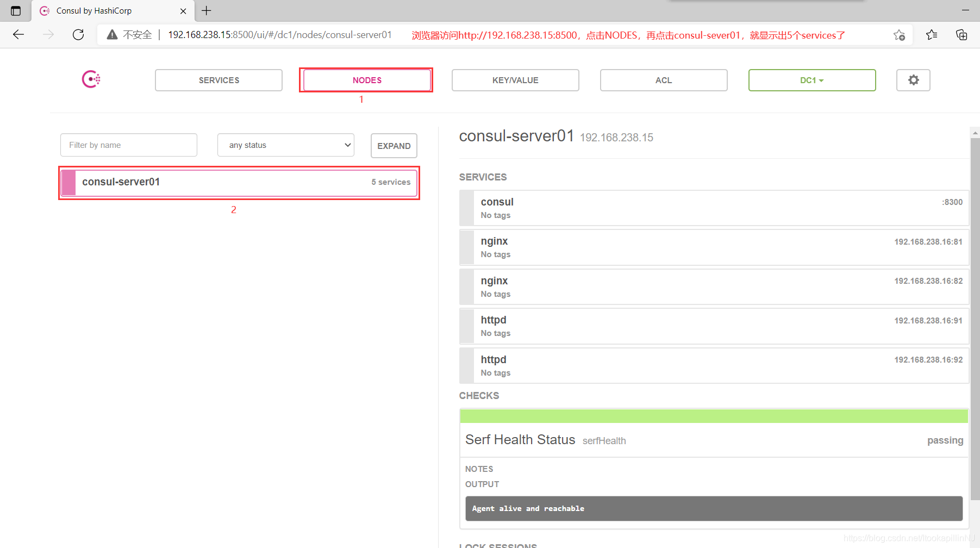Viewport: 980px width, 548px height.
Task: Open the ACL tab
Action: [x=664, y=80]
